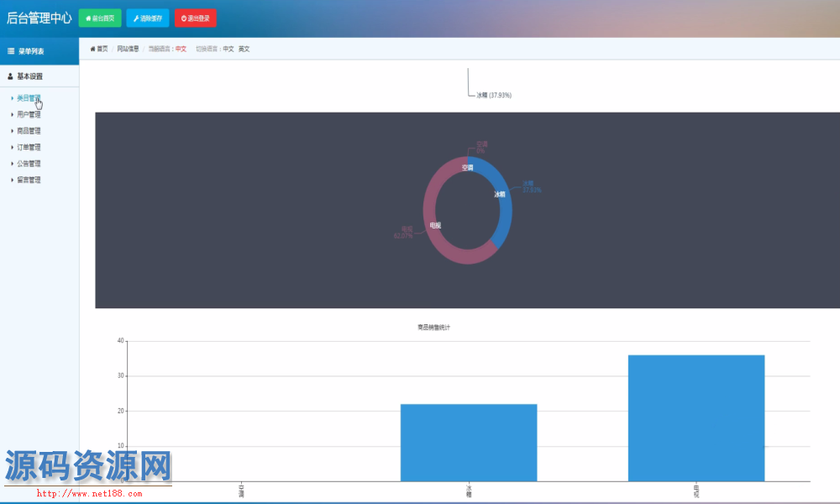This screenshot has height=504, width=840.
Task: Expand the 用户管理 menu item
Action: click(x=29, y=114)
